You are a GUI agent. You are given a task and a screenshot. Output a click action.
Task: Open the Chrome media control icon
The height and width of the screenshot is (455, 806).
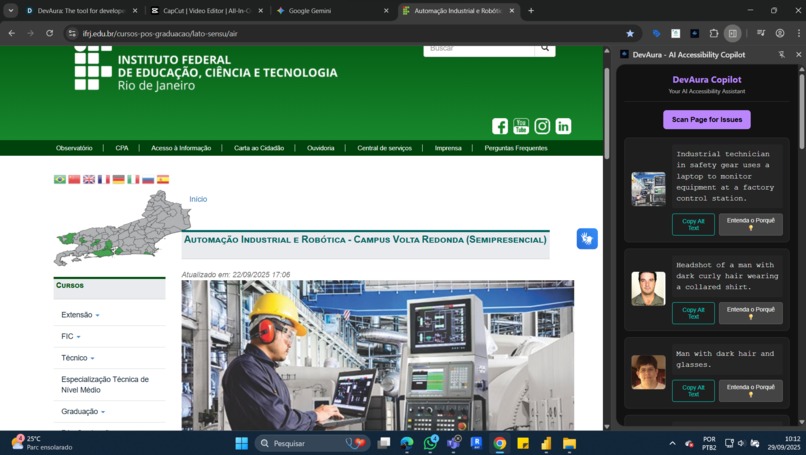(x=761, y=33)
